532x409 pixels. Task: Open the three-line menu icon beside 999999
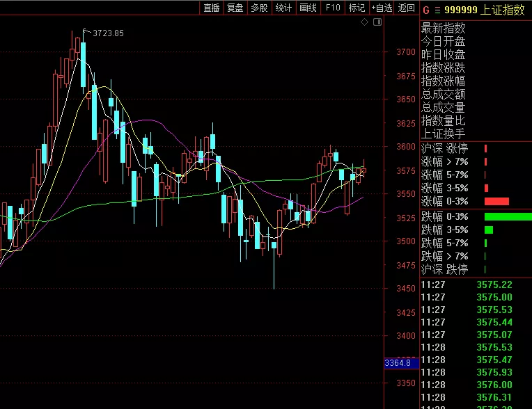[x=438, y=10]
